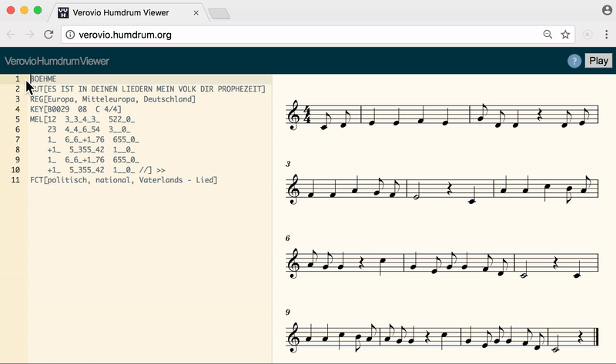Screen dimensions: 616x364
Task: Click the MEL[12 3_3_4_3_ line
Action: point(82,119)
